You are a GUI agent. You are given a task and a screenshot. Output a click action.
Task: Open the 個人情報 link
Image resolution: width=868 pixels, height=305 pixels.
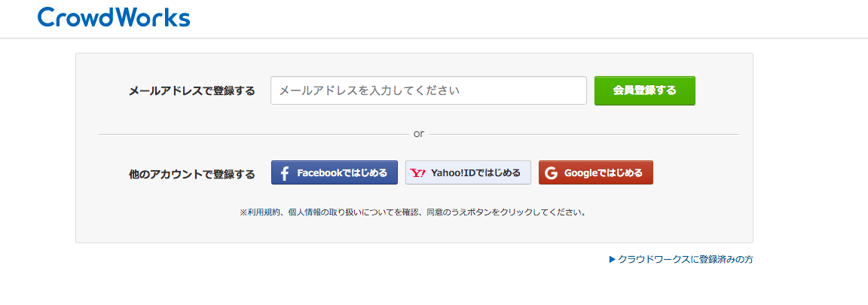tap(303, 212)
